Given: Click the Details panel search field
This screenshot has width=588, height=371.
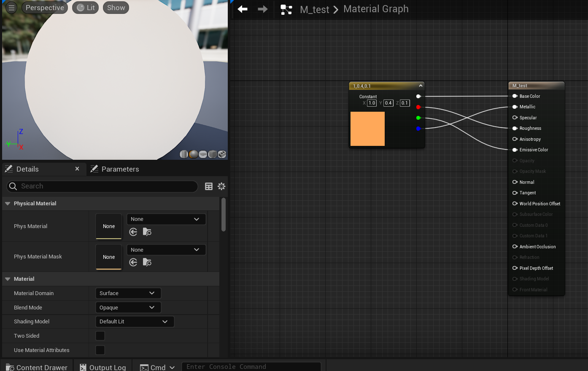Looking at the screenshot, I should tap(102, 186).
